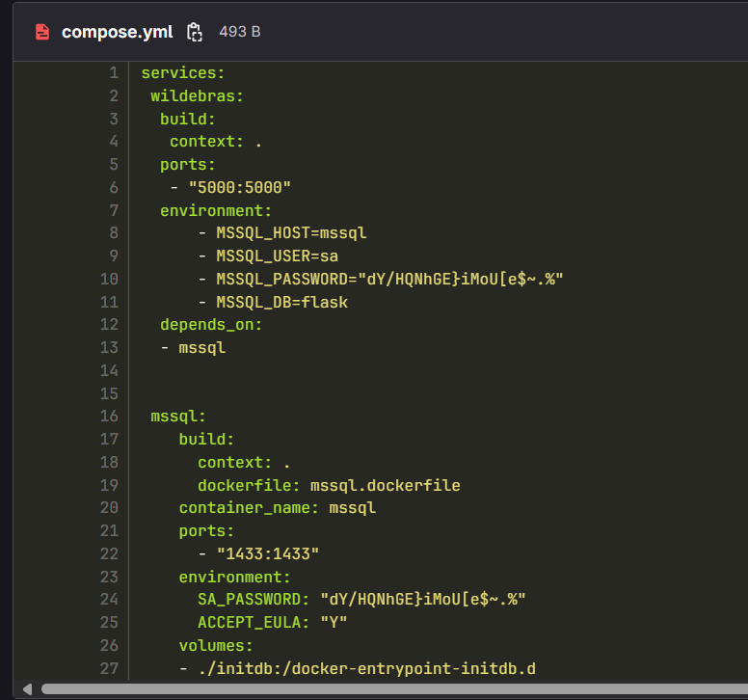Screen dimensions: 748x700
Task: Click the compose.yml file name
Action: click(x=117, y=32)
